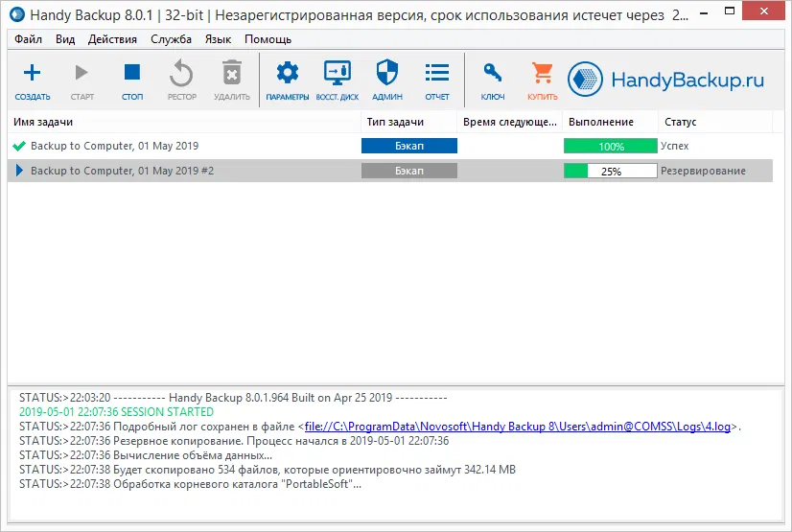
Task: Open the Действия menu
Action: [x=112, y=39]
